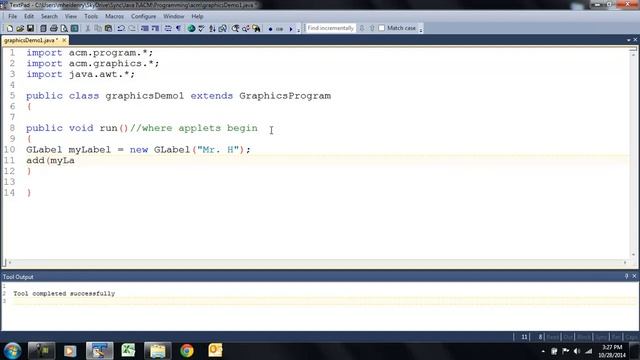Image resolution: width=640 pixels, height=360 pixels.
Task: Paste from clipboard using the toolbar icon
Action: 109,29
